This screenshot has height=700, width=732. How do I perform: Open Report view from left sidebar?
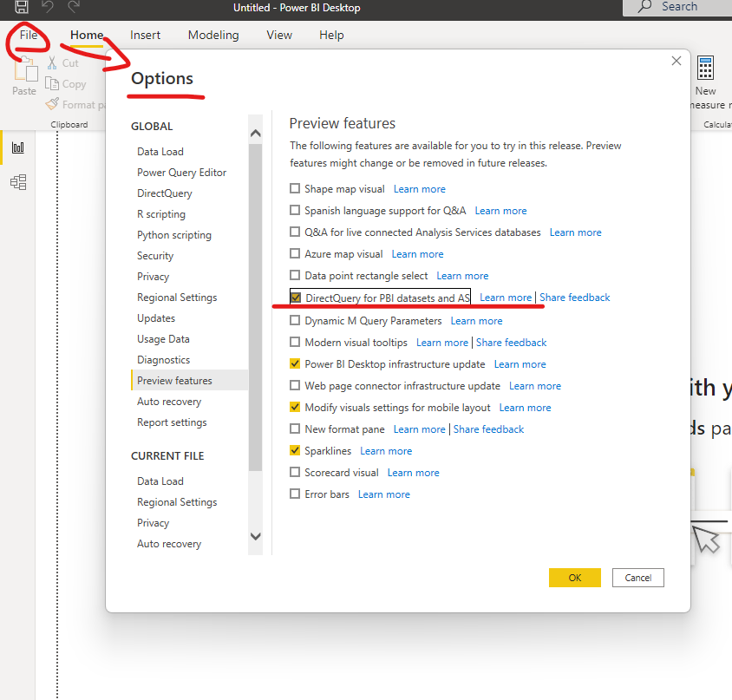pos(18,148)
